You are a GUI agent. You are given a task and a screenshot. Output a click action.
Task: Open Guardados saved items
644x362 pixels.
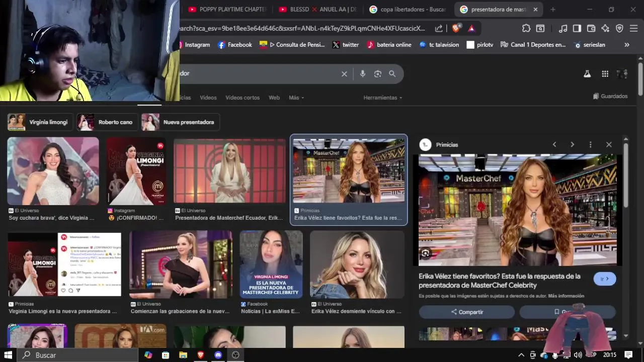pyautogui.click(x=610, y=96)
